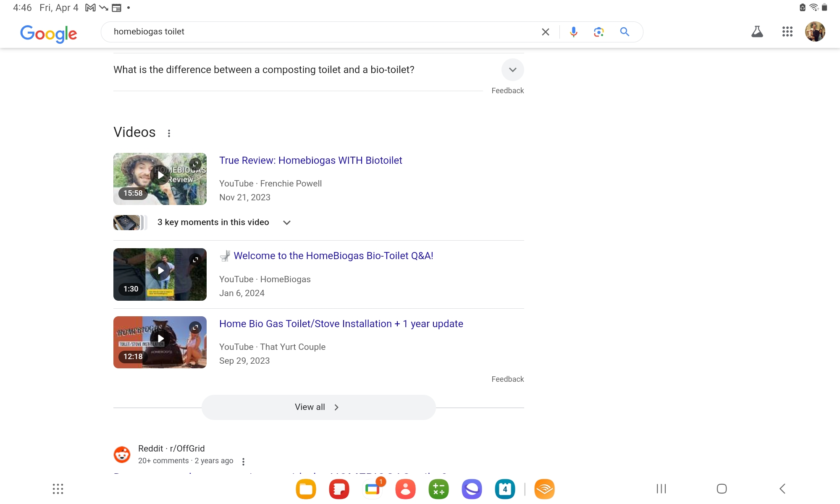This screenshot has width=840, height=504.
Task: Open the calculator app in taskbar
Action: 438,489
